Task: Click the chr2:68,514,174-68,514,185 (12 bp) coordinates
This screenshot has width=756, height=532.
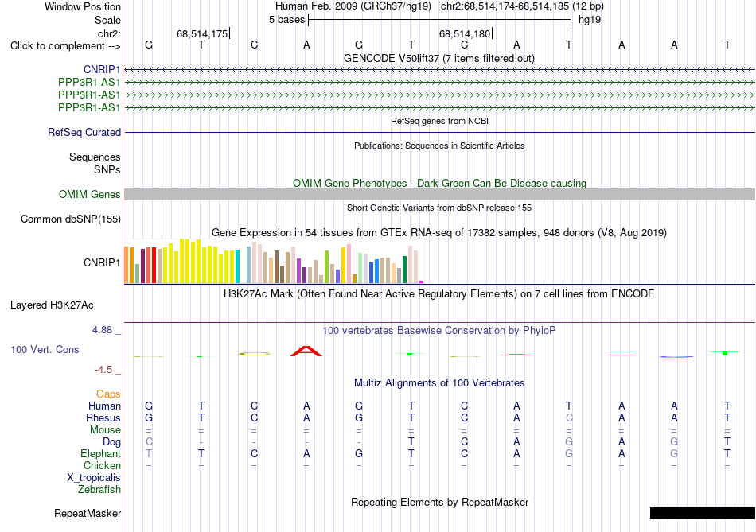Action: (x=522, y=6)
